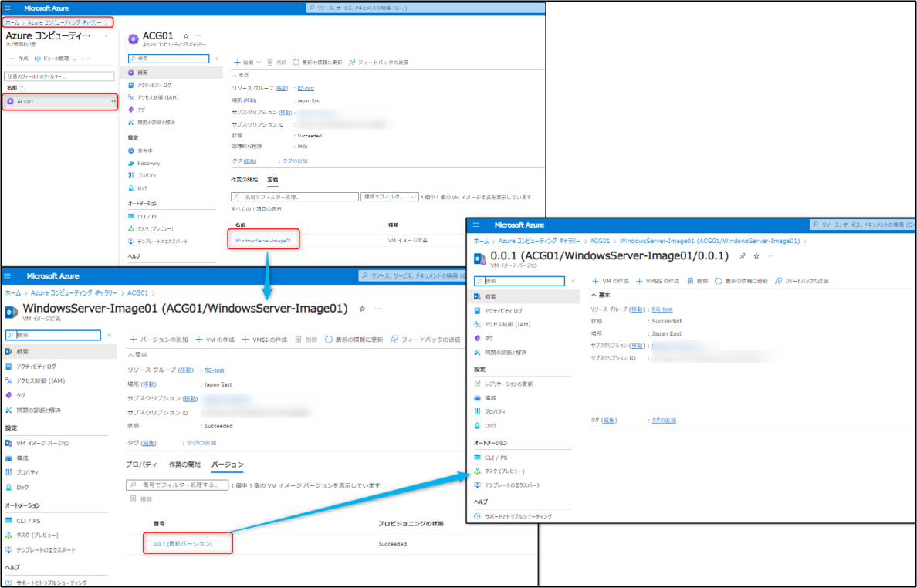
Task: Click the 検索 menu search box in the 0.0.1 window
Action: point(519,281)
